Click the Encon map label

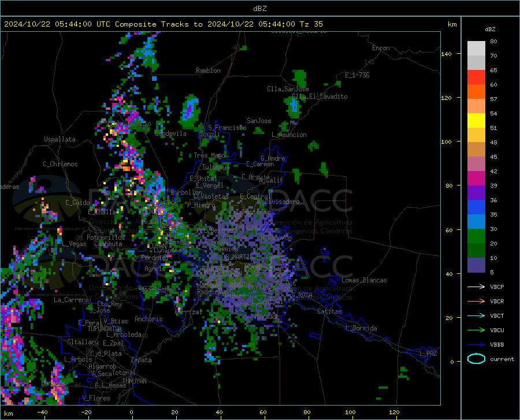pyautogui.click(x=381, y=48)
